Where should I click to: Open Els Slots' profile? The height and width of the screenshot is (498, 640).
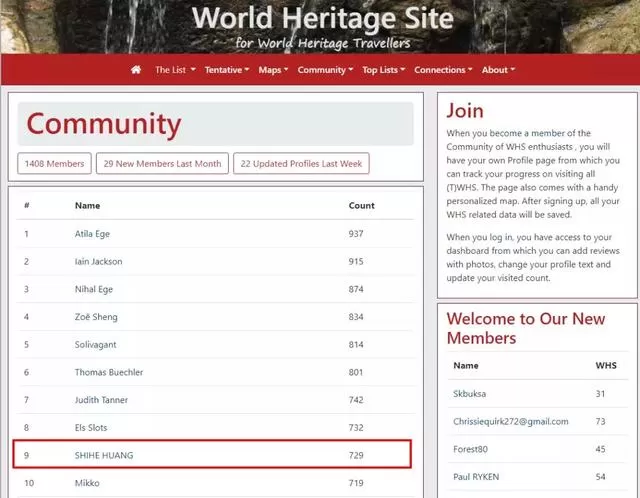coord(91,428)
